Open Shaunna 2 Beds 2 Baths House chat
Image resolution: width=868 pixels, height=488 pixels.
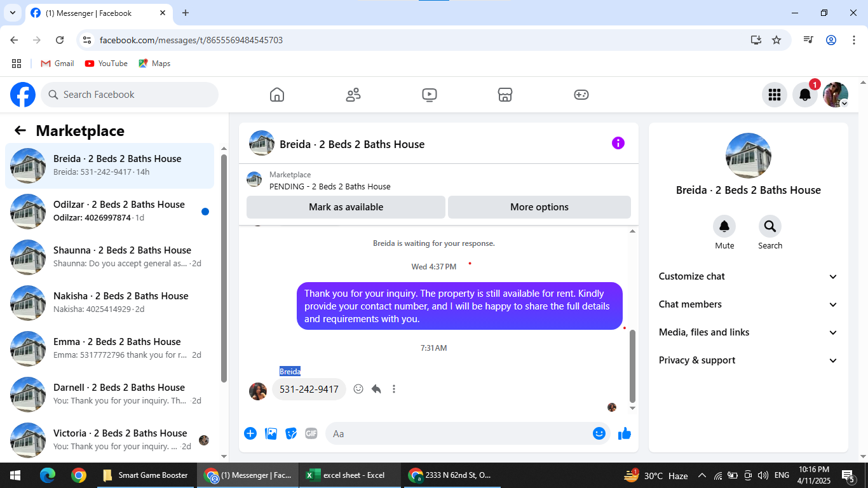(109, 257)
